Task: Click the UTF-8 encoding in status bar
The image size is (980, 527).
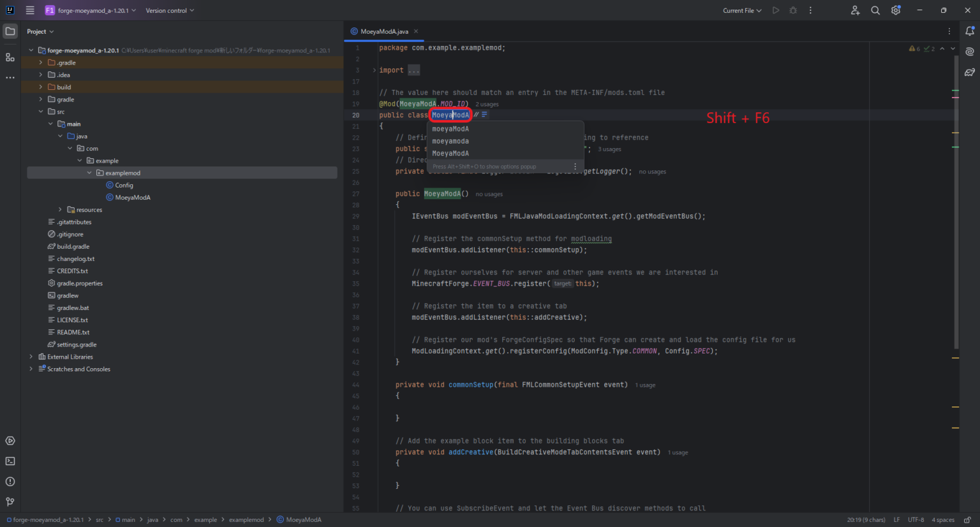Action: [x=916, y=519]
